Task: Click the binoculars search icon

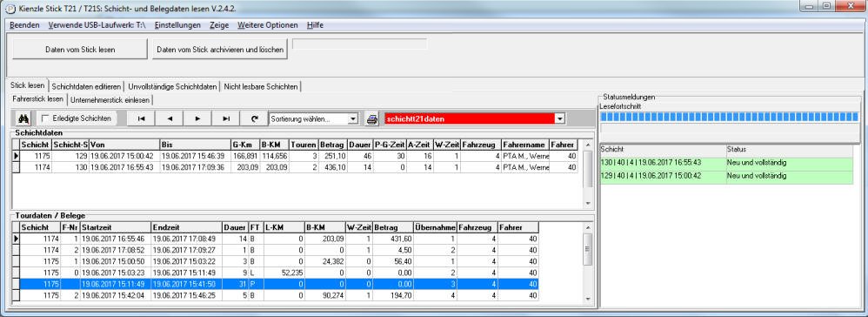Action: (x=23, y=118)
